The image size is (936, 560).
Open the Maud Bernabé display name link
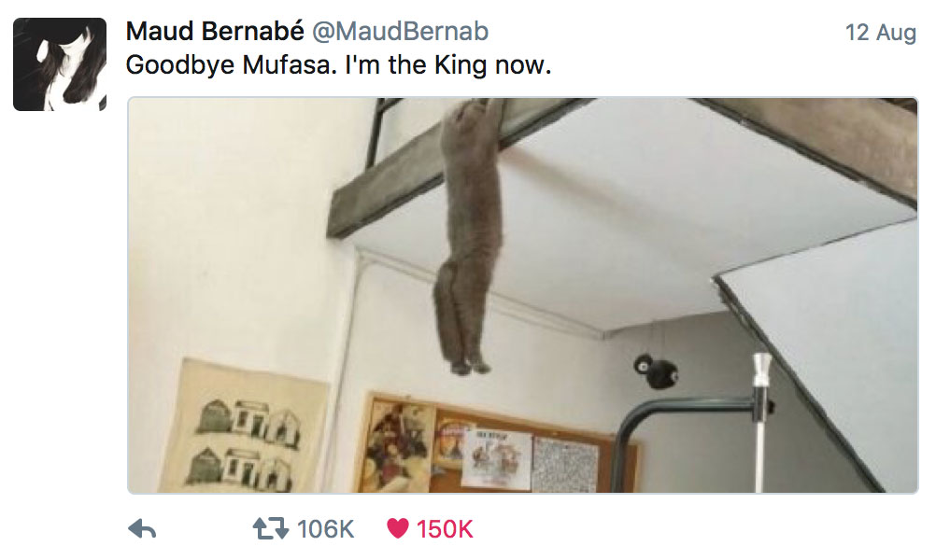(215, 31)
